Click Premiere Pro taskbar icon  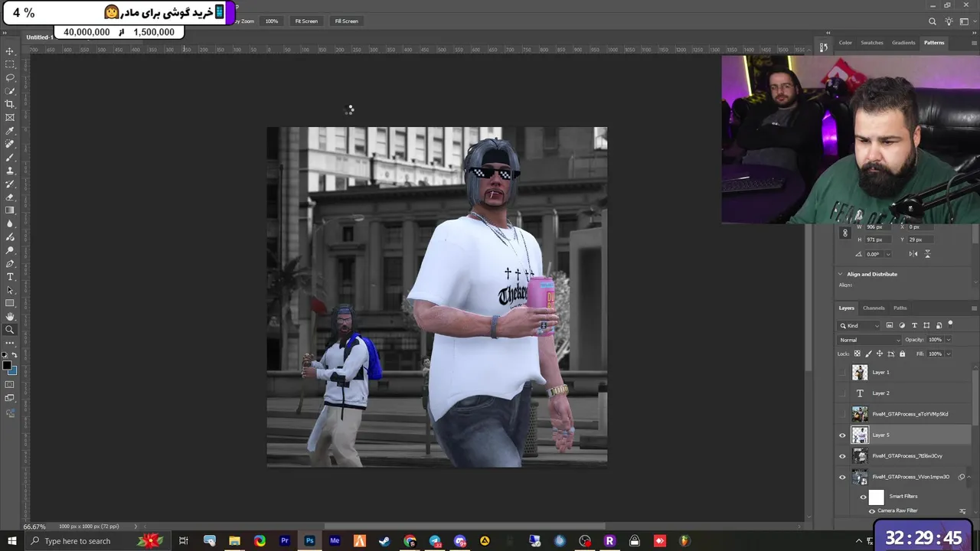[285, 541]
